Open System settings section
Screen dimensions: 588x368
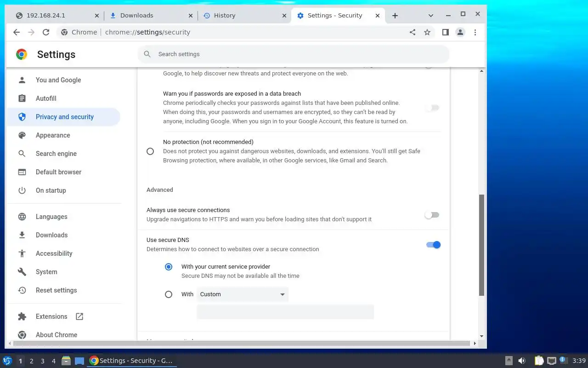tap(63, 272)
